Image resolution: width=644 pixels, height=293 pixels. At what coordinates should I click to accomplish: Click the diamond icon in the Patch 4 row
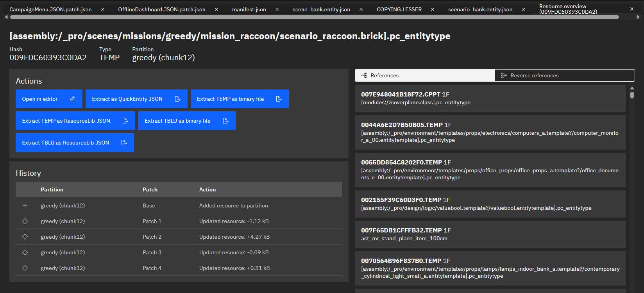25,268
